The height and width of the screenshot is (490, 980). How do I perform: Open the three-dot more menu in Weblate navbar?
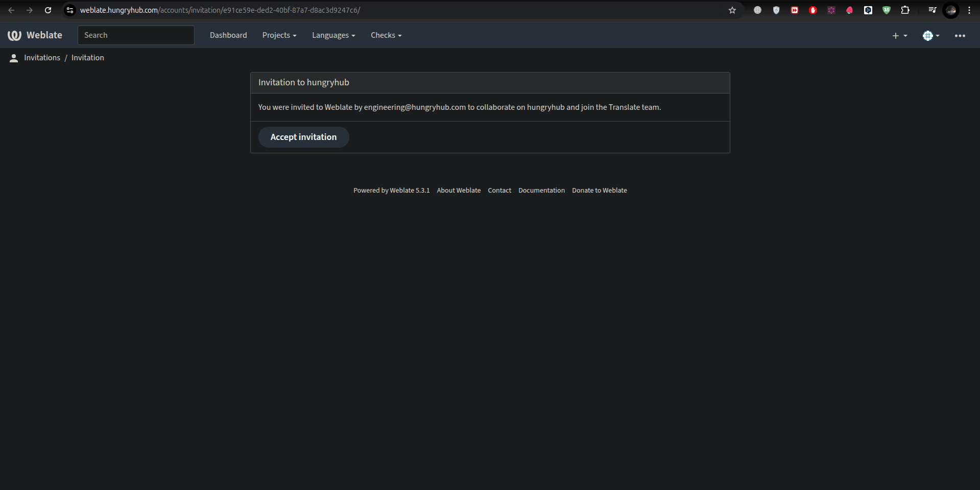pos(960,36)
